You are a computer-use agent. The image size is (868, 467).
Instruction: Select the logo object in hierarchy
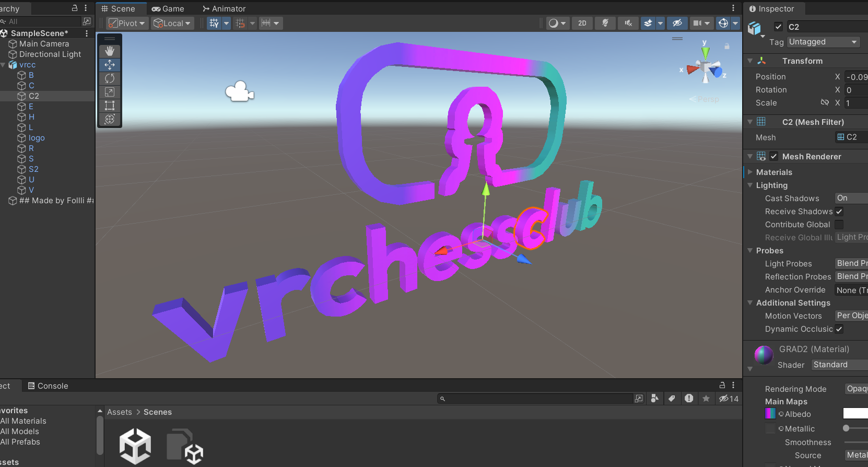[37, 138]
